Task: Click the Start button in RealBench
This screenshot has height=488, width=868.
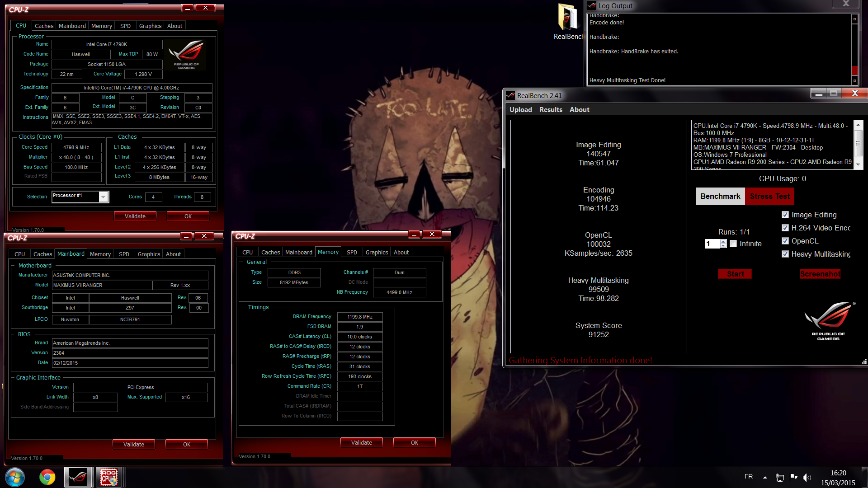Action: coord(735,274)
